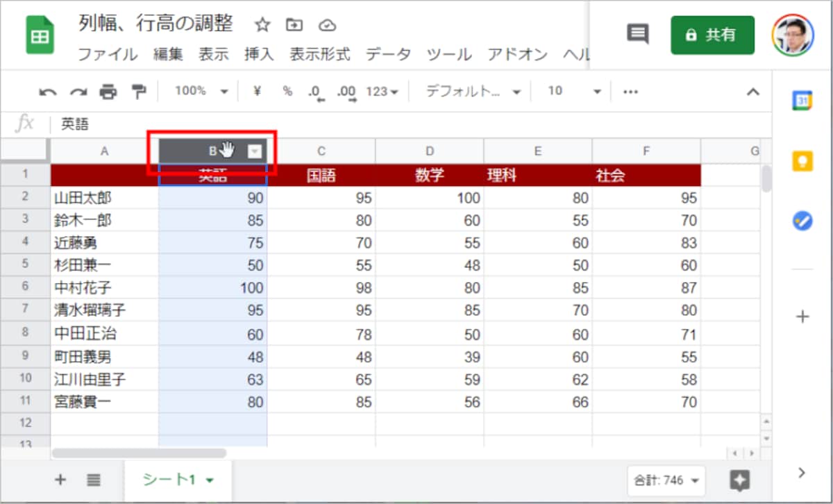Open the all sheets list
The height and width of the screenshot is (504, 833).
[94, 479]
